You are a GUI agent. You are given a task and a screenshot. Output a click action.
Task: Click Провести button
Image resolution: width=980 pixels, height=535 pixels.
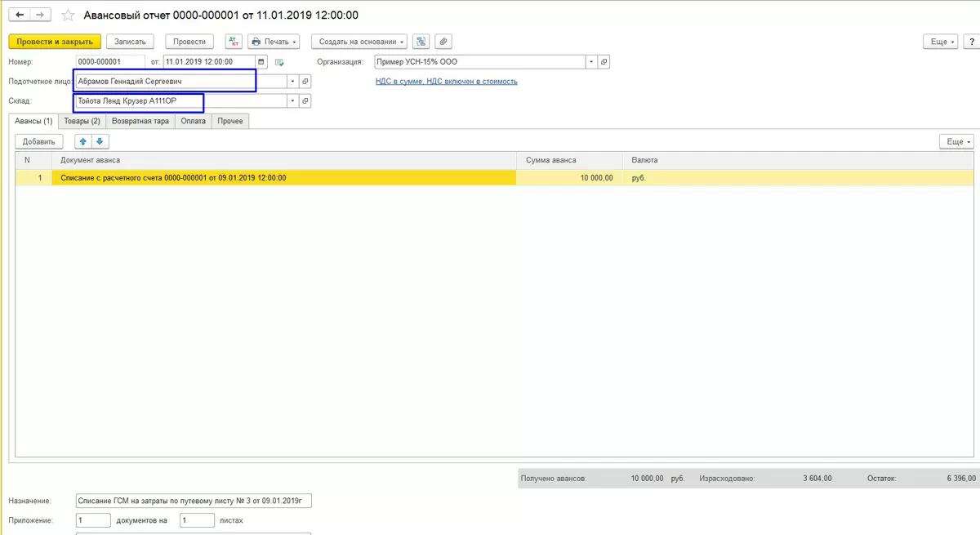point(189,41)
